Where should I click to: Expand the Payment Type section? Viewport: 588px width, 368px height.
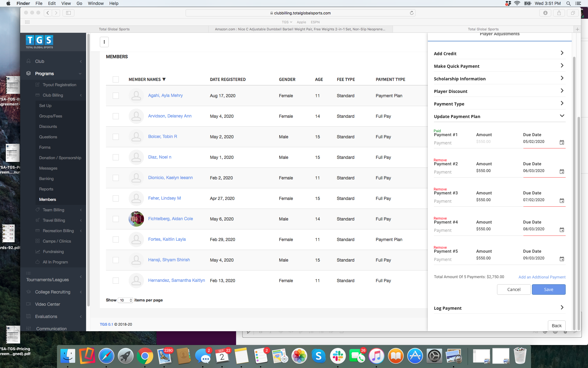tap(499, 104)
